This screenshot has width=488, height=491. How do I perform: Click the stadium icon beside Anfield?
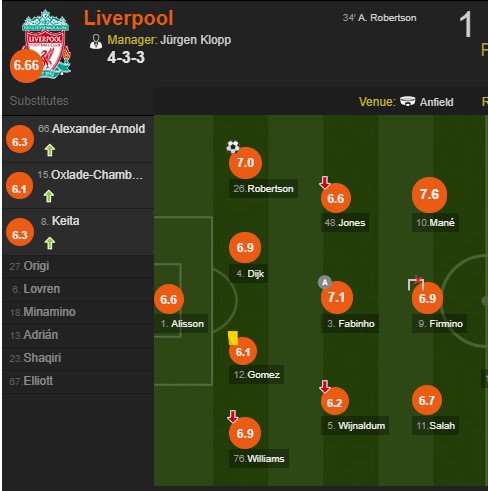tap(407, 101)
